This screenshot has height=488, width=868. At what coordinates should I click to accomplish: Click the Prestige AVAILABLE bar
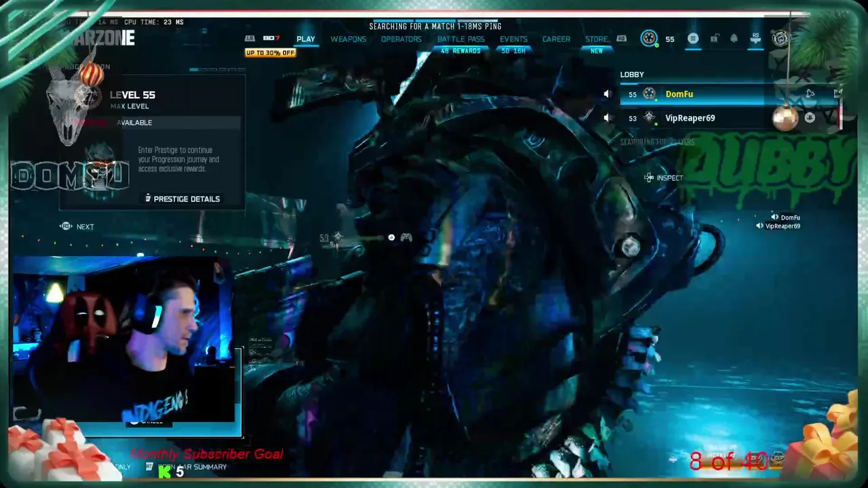156,123
